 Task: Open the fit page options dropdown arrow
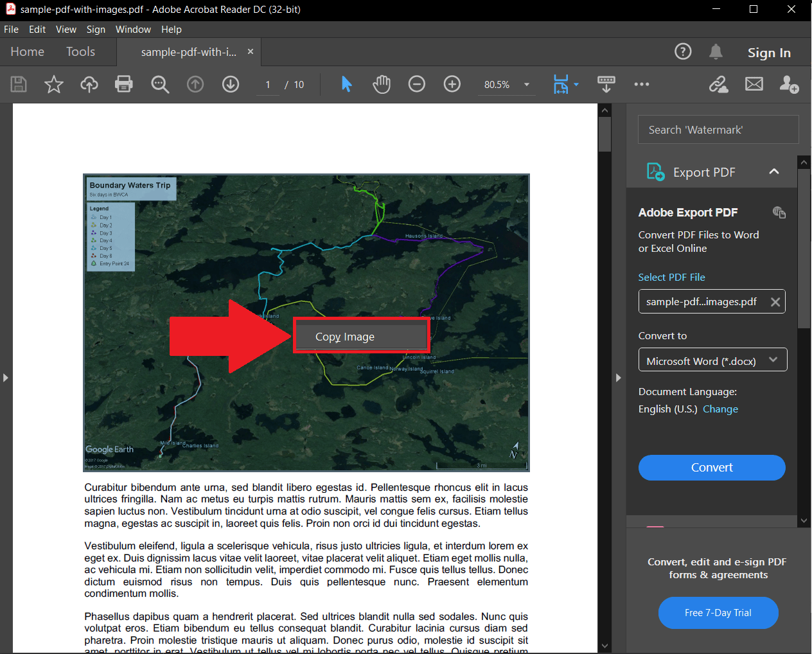click(x=576, y=84)
